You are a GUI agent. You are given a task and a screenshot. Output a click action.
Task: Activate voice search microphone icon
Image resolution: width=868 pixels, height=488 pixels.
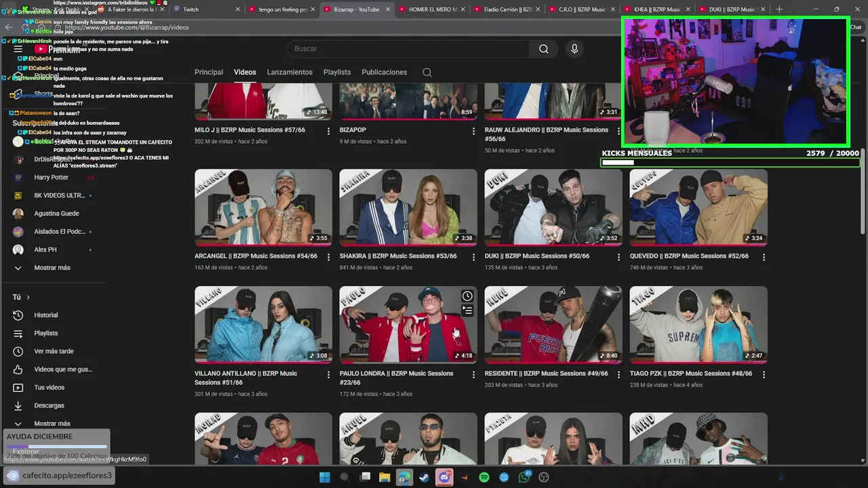(574, 49)
